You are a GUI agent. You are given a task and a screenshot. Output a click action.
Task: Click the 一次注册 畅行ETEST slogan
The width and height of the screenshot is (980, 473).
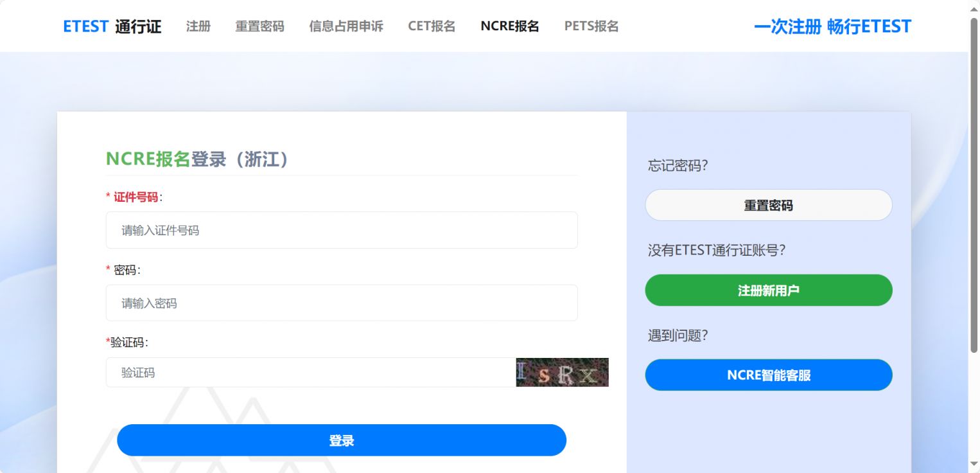tap(832, 26)
